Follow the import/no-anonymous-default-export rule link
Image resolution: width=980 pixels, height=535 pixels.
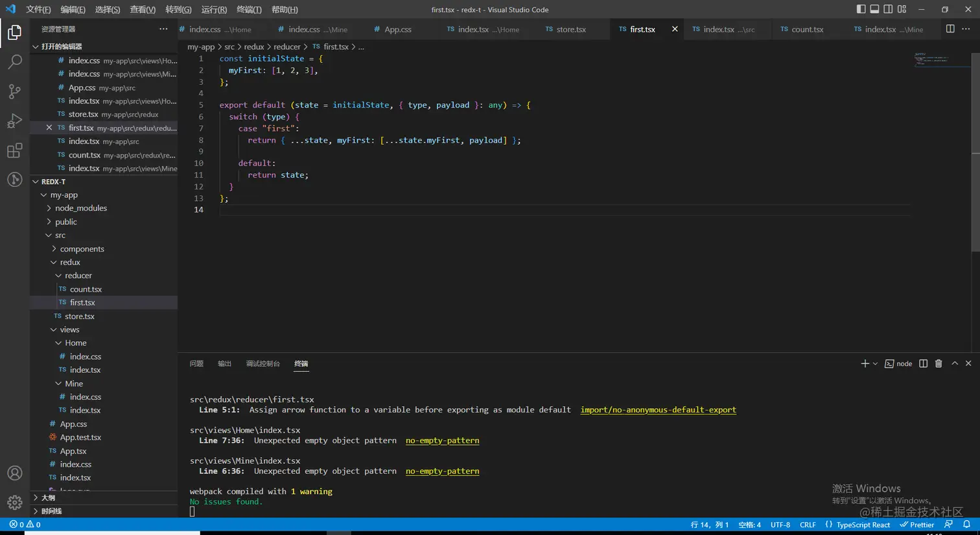tap(658, 410)
